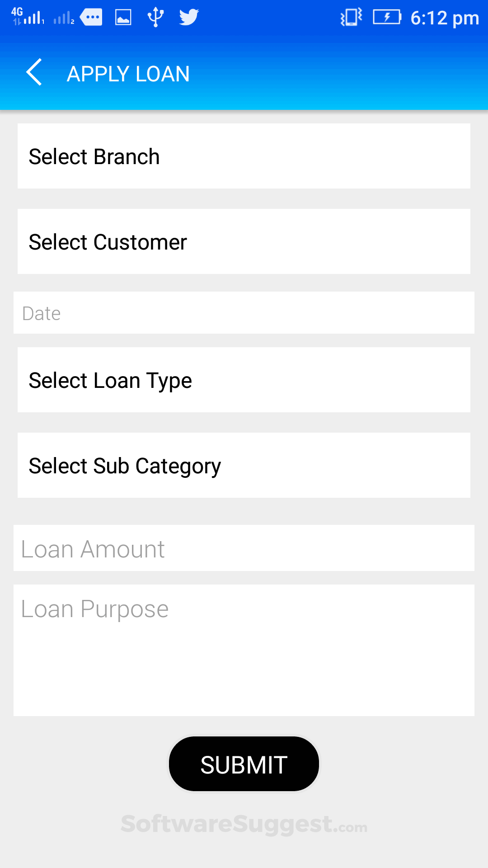This screenshot has width=488, height=868.
Task: Tap the 4G signal strength icon
Action: (28, 17)
